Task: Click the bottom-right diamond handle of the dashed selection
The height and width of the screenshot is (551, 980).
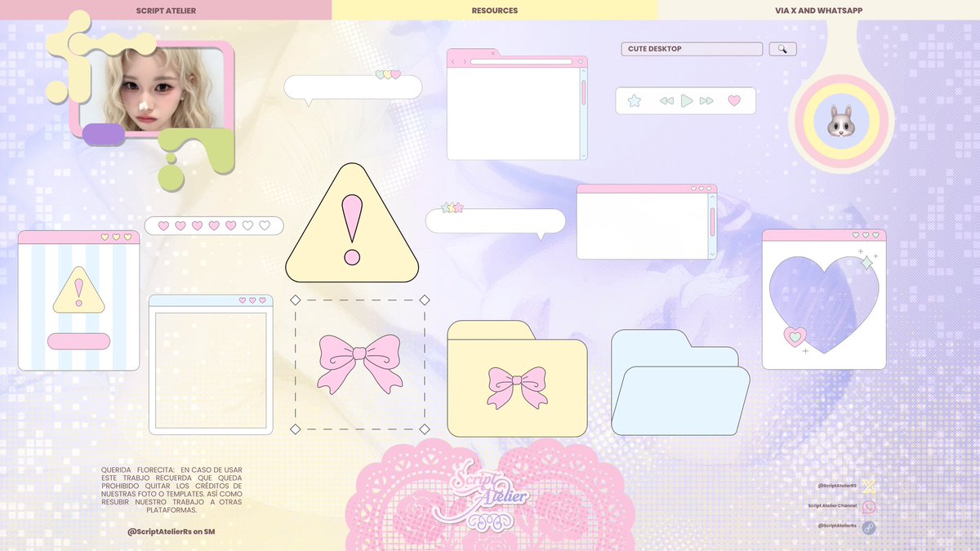Action: [424, 429]
